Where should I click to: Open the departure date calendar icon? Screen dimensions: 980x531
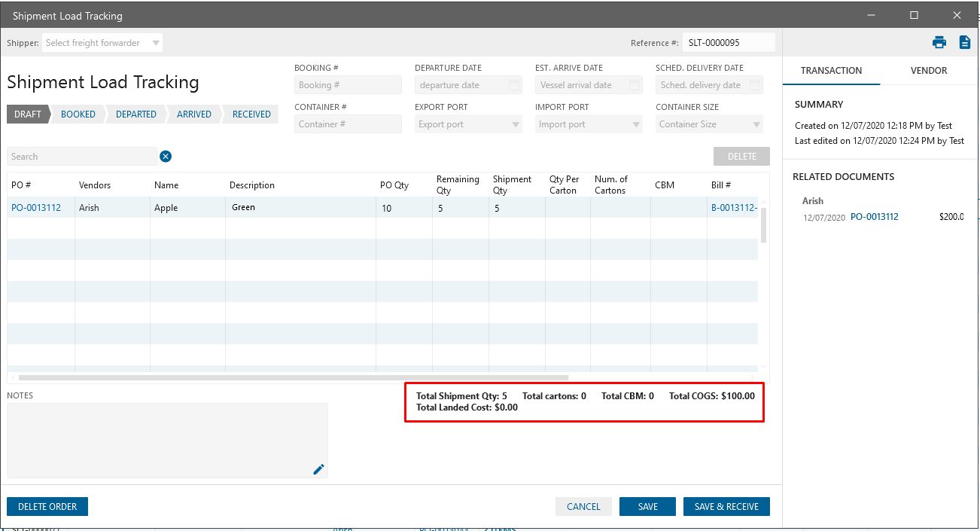click(x=514, y=85)
